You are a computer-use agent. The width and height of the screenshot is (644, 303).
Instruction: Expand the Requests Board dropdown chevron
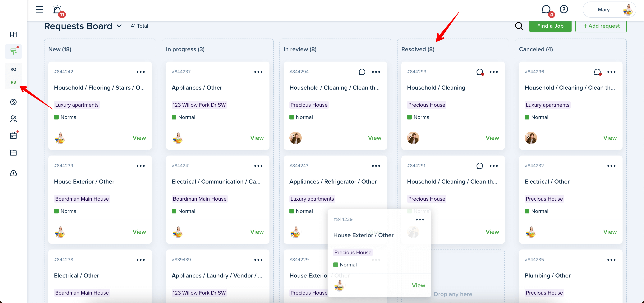[x=119, y=26]
